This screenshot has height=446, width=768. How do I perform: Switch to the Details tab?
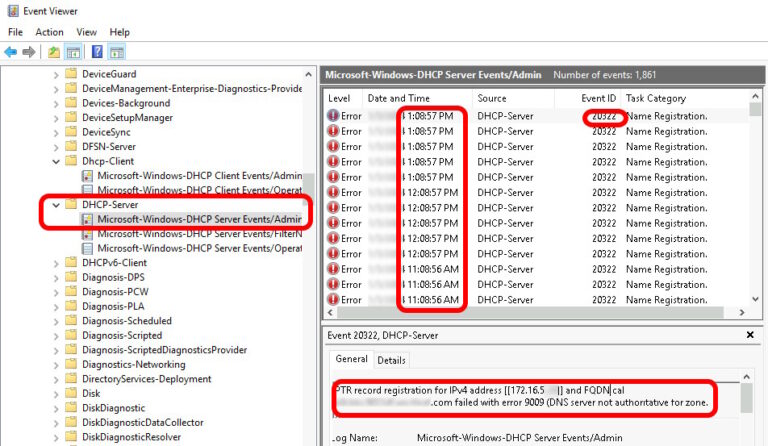391,360
